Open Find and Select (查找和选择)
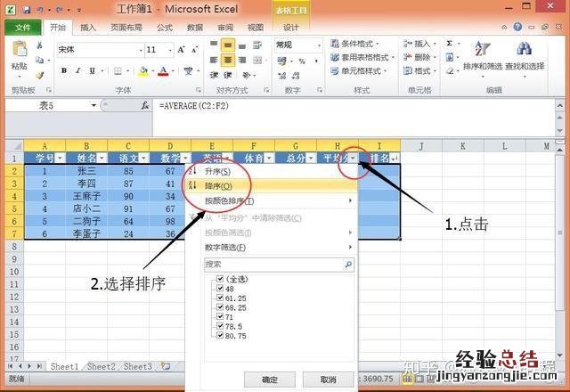The width and height of the screenshot is (570, 392). click(x=525, y=58)
